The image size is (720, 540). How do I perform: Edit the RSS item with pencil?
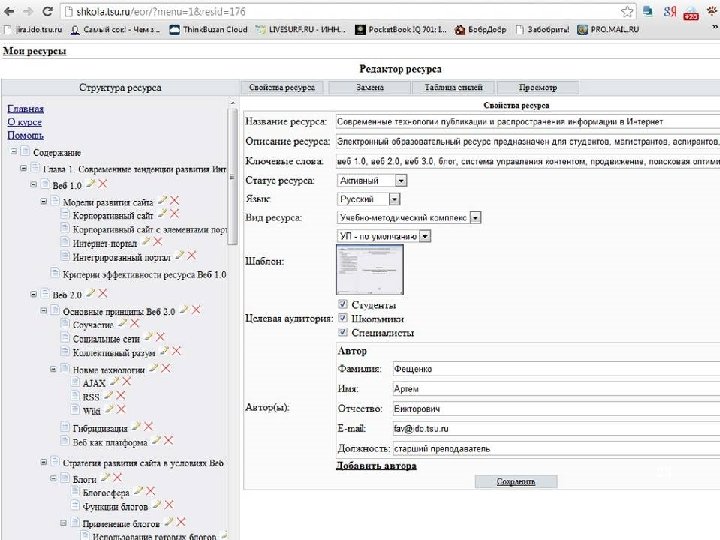(x=108, y=395)
